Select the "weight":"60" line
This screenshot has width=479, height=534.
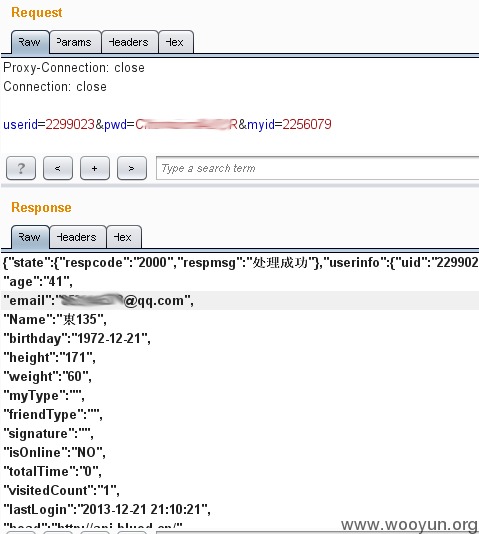47,377
